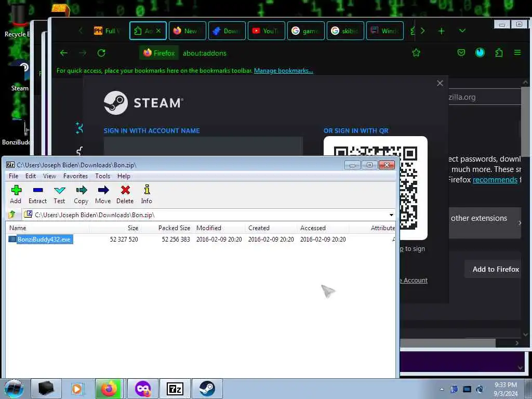Viewport: 532px width, 399px height.
Task: Expand the 7-Zip address path dropdown
Action: pyautogui.click(x=391, y=215)
